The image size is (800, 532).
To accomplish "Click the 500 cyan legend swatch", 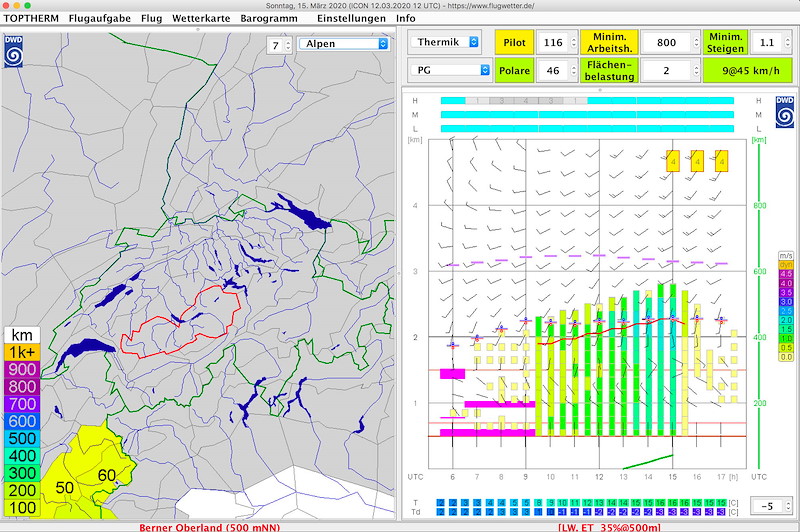I will click(22, 439).
